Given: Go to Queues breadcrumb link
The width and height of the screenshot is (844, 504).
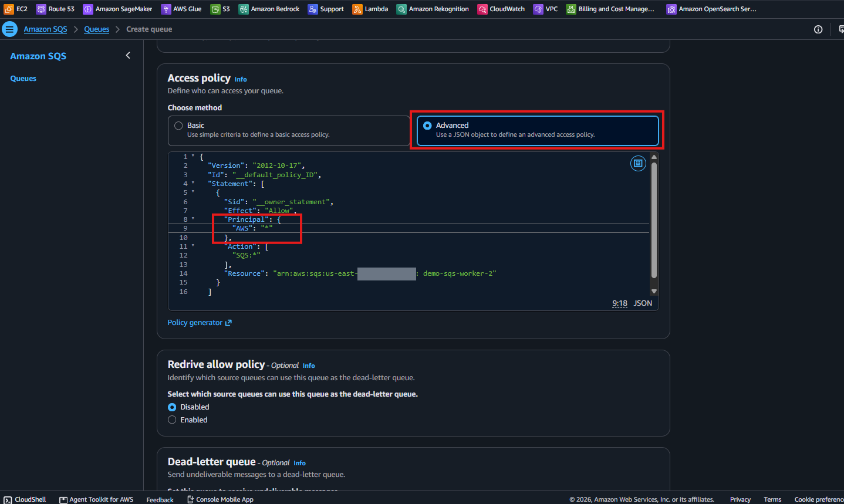Looking at the screenshot, I should pyautogui.click(x=96, y=29).
